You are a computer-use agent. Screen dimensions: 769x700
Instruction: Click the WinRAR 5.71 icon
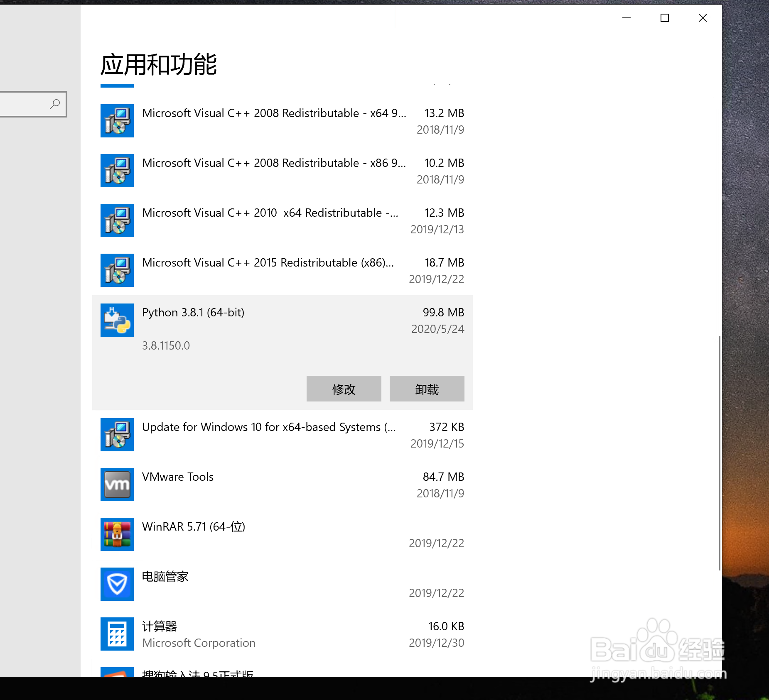pos(117,534)
